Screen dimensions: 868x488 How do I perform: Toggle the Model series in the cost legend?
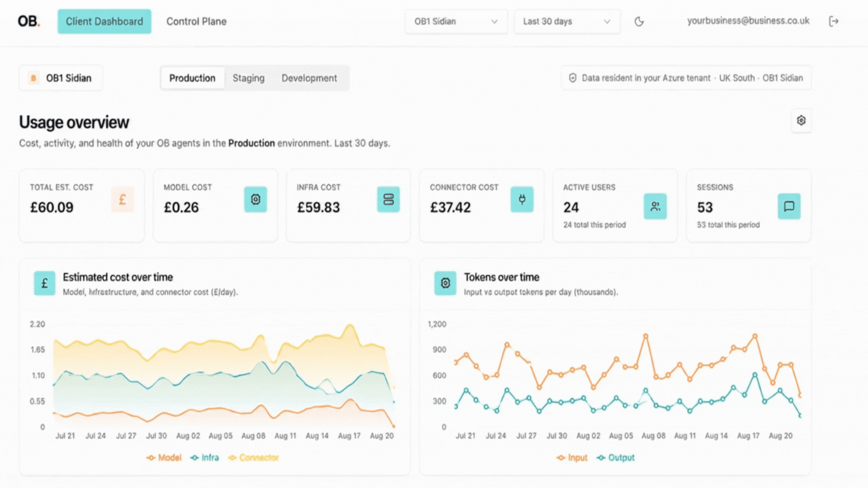click(164, 458)
